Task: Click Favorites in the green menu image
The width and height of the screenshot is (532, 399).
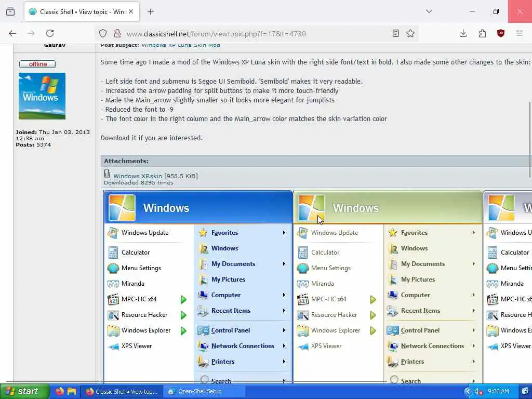Action: pyautogui.click(x=414, y=233)
